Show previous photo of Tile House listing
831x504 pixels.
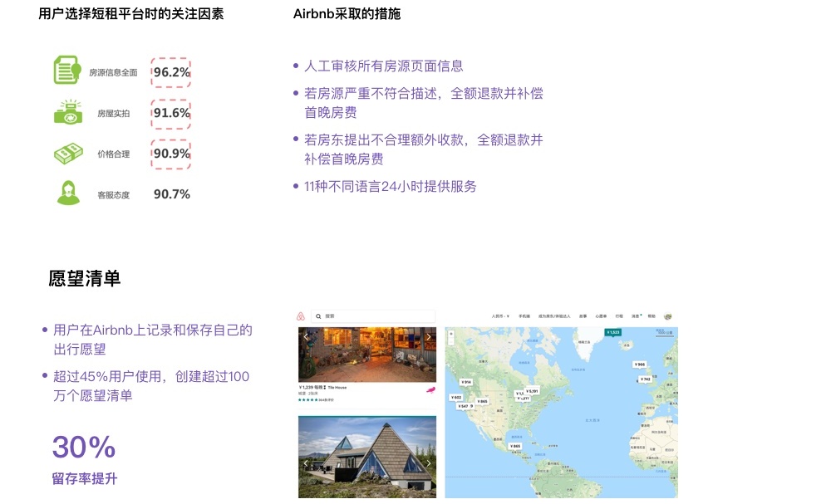(306, 337)
